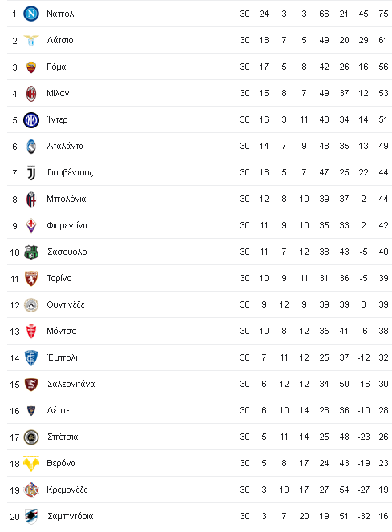Click the Σαλερνιτάνα team name
This screenshot has height=532, width=392.
[x=71, y=384]
